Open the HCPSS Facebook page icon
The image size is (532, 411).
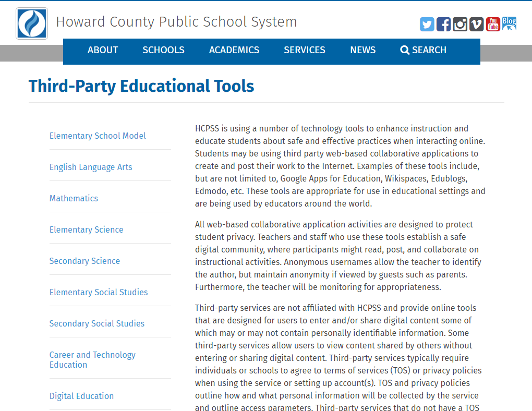click(443, 24)
